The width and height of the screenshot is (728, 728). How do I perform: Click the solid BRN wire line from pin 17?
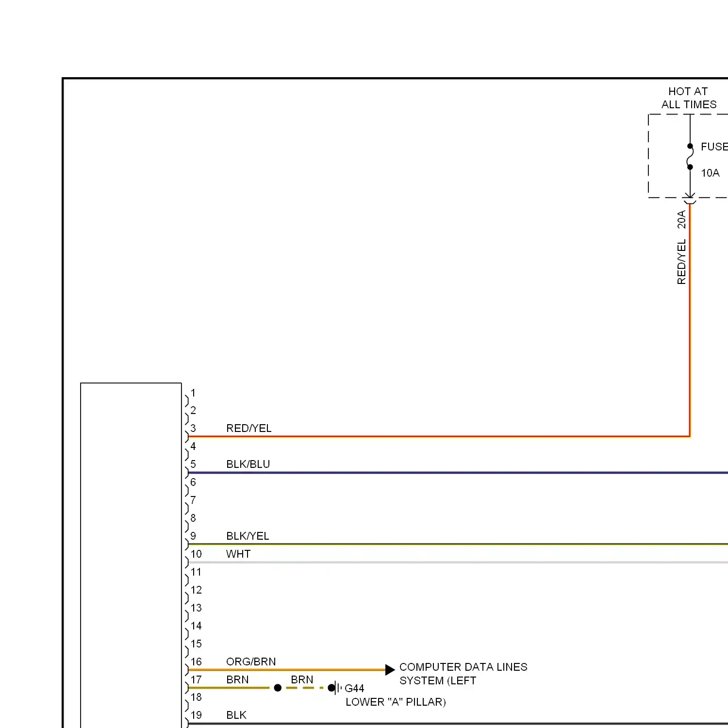[229, 688]
